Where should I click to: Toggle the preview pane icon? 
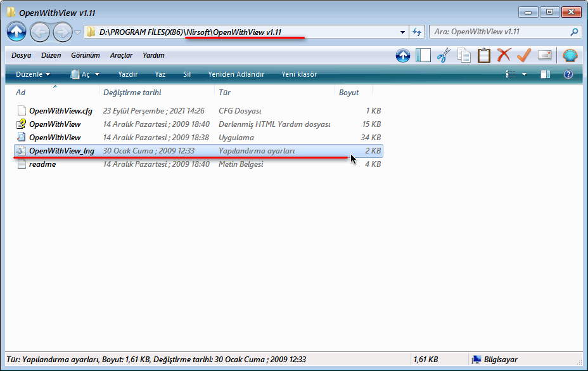[x=546, y=74]
